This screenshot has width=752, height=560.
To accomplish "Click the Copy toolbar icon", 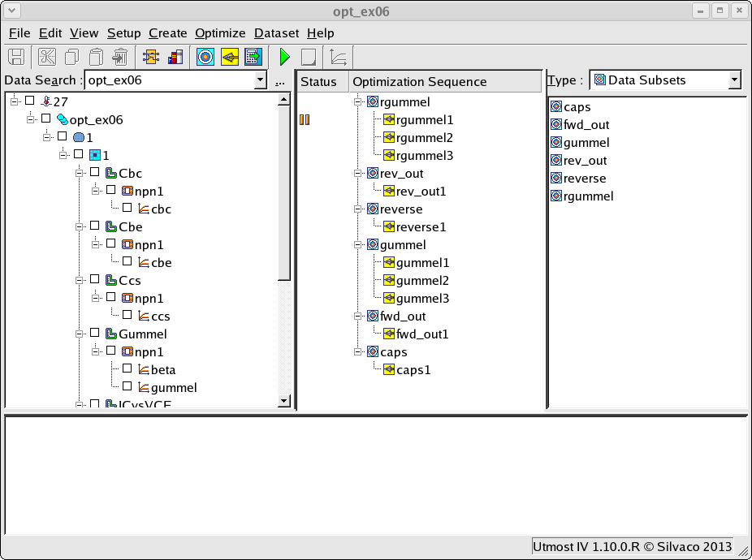I will [x=72, y=57].
